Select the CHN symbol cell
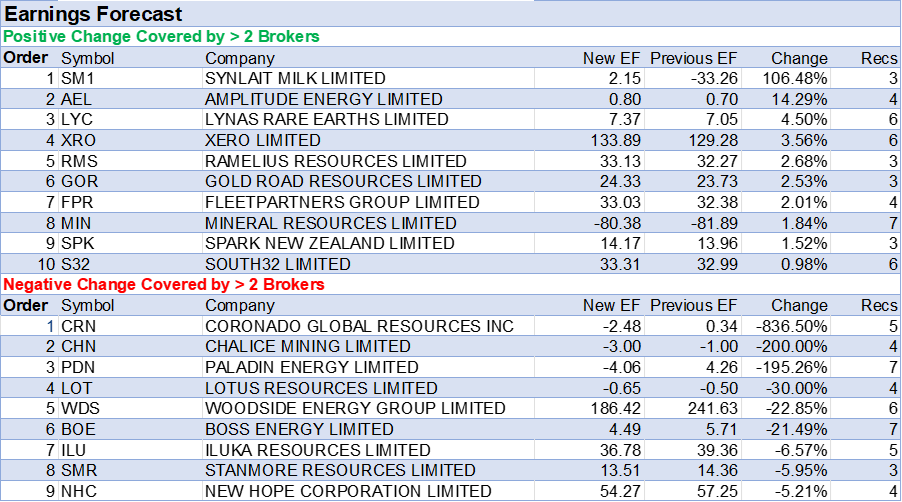Viewport: 902px width, 502px height. click(x=79, y=346)
